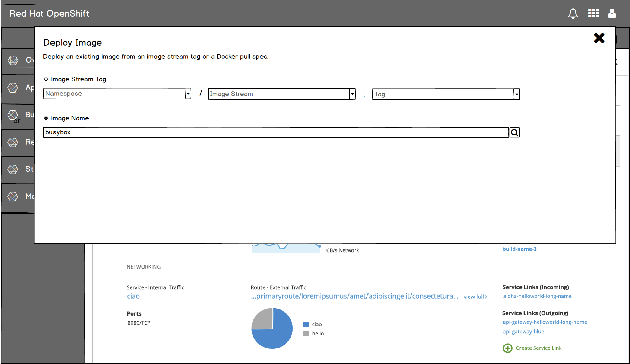Screen dimensions: 630x364
Task: Open the primaryroute external traffic URL
Action: (x=355, y=296)
